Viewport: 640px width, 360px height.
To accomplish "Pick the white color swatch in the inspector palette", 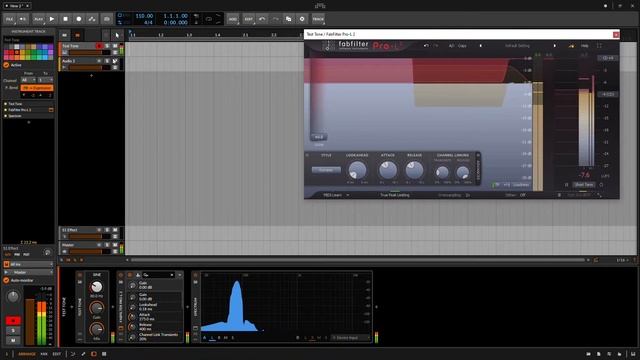I will click(17, 47).
